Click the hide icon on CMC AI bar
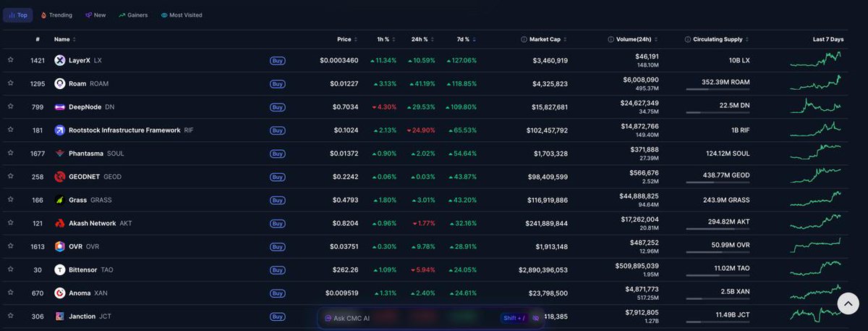Screen dimensions: 868x331 click(536, 318)
